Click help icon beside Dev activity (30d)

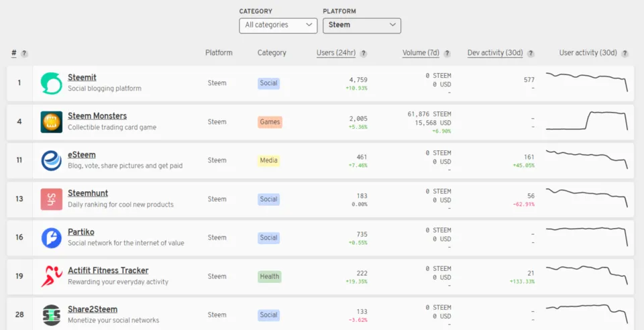(531, 54)
